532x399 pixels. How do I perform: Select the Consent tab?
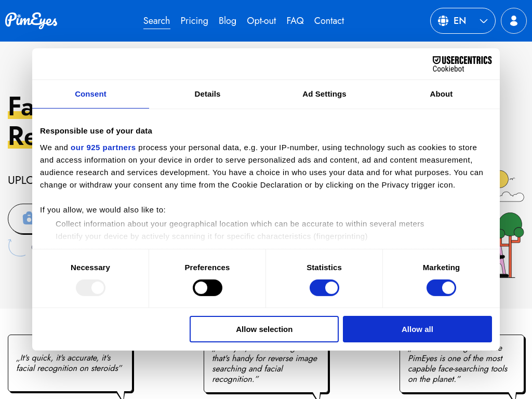click(x=90, y=94)
